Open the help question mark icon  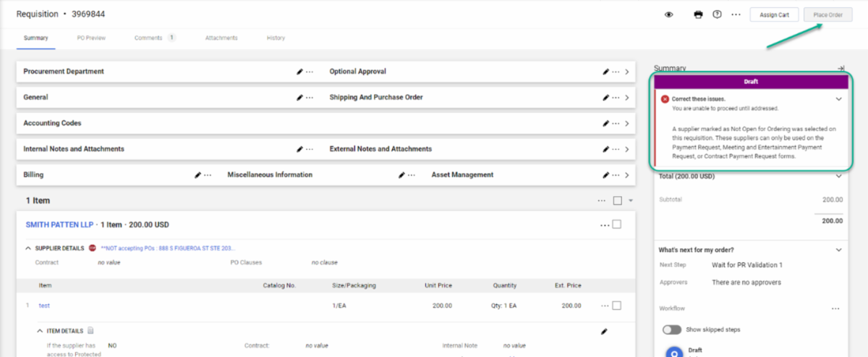pos(717,14)
